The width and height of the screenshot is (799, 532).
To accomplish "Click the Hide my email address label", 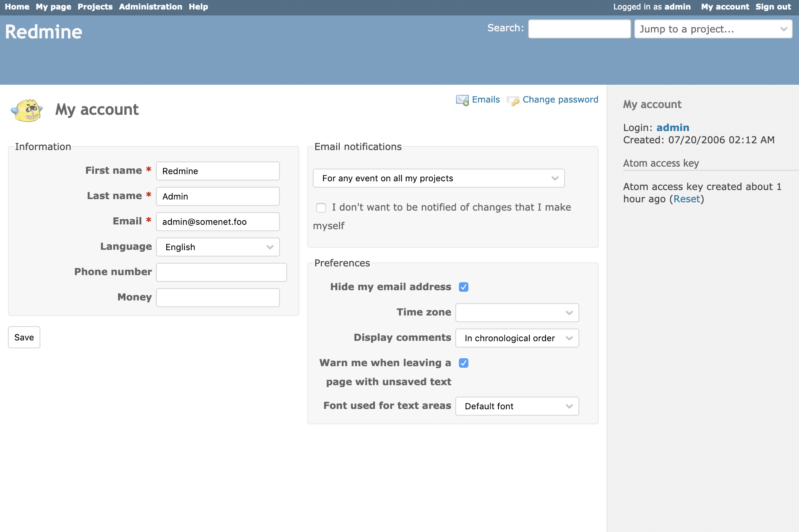I will (390, 287).
